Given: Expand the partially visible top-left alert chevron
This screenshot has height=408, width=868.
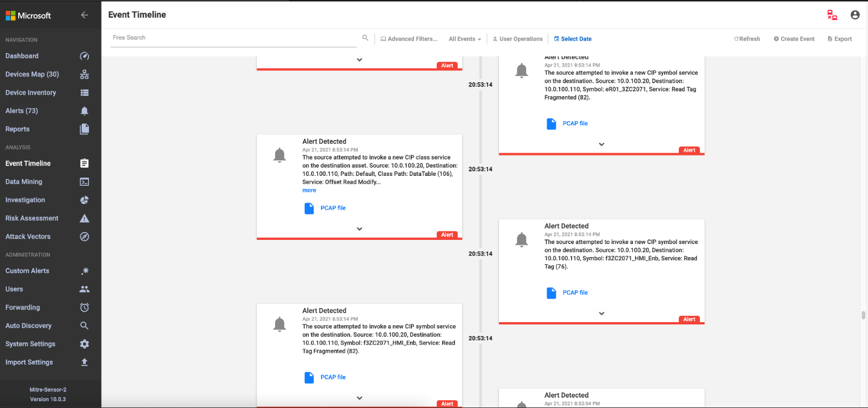Looking at the screenshot, I should pyautogui.click(x=359, y=60).
